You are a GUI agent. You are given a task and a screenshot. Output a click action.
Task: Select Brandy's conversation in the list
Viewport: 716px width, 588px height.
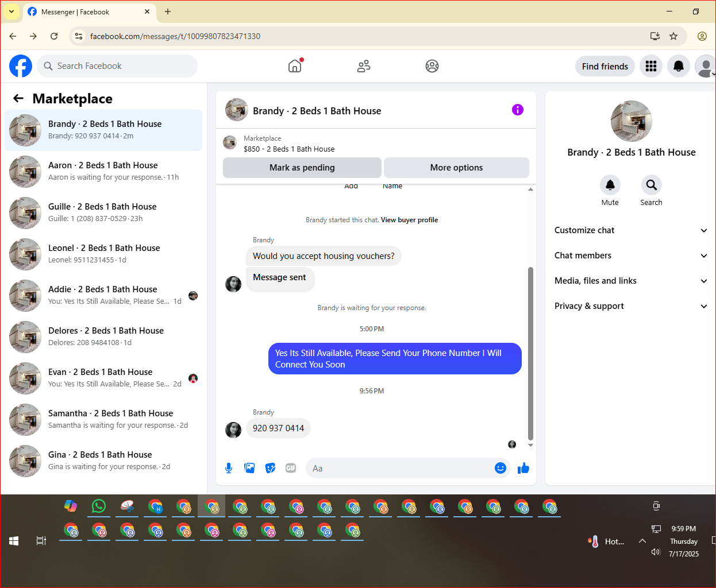103,130
